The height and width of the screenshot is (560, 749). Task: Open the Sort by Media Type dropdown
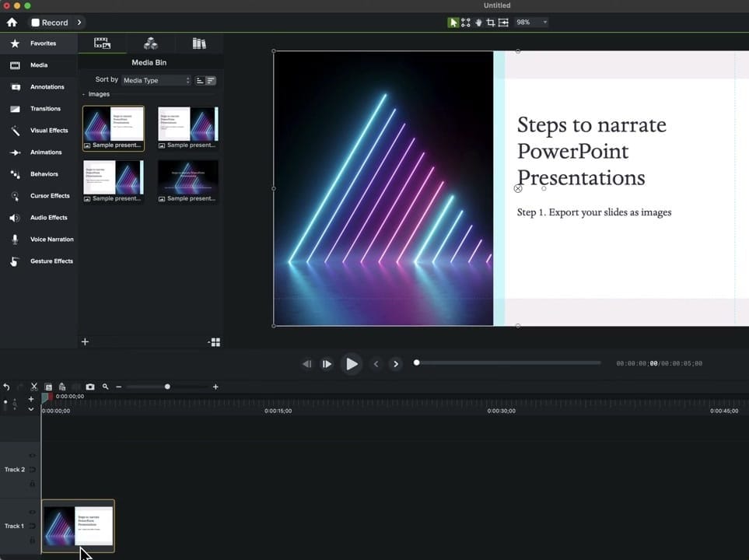[156, 80]
